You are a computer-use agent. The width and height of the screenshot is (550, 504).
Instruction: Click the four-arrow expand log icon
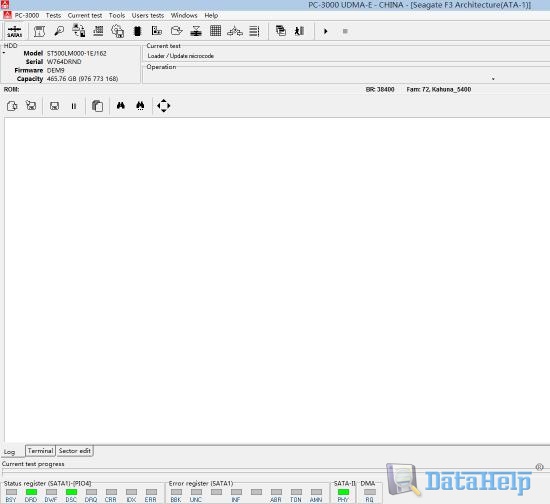pyautogui.click(x=163, y=106)
